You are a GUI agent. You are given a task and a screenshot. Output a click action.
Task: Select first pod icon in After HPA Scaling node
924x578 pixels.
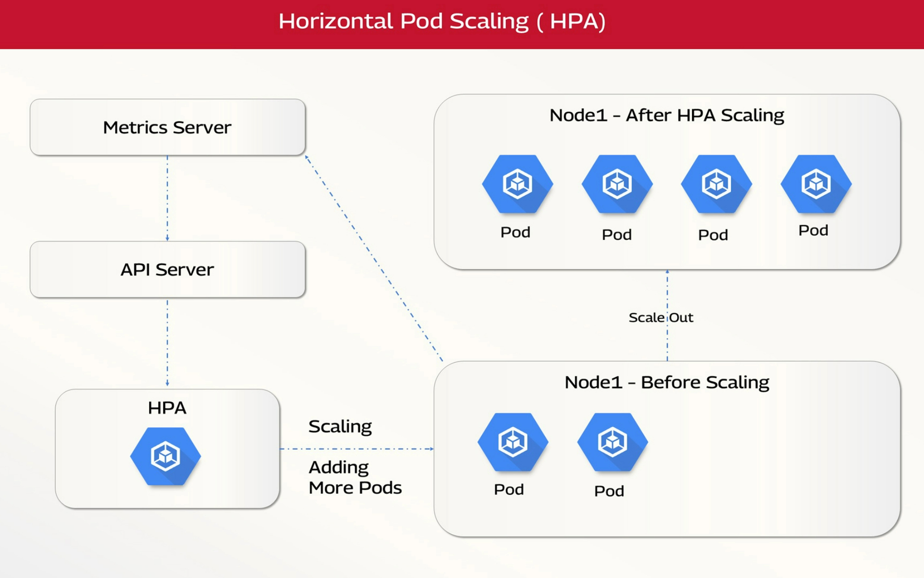(517, 184)
